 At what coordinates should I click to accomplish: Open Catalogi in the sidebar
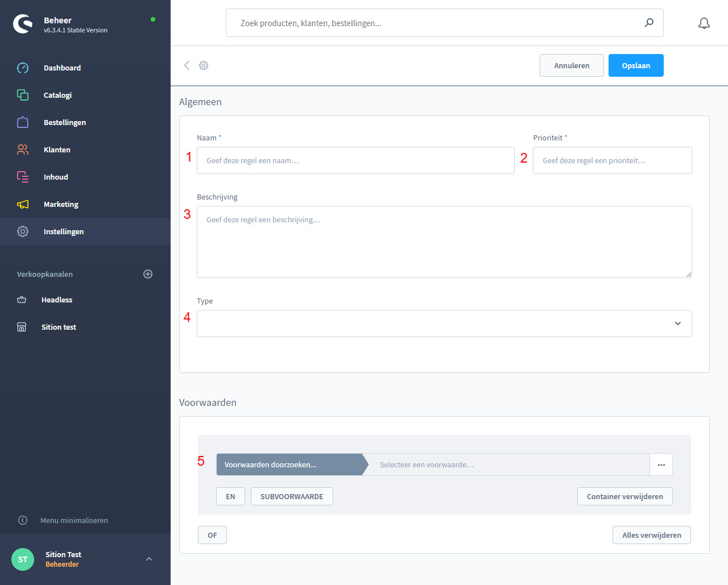pyautogui.click(x=57, y=95)
